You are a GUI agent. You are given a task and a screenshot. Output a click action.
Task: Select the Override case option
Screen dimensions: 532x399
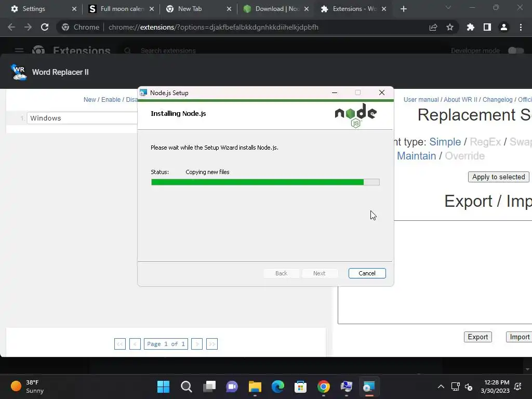(x=464, y=156)
